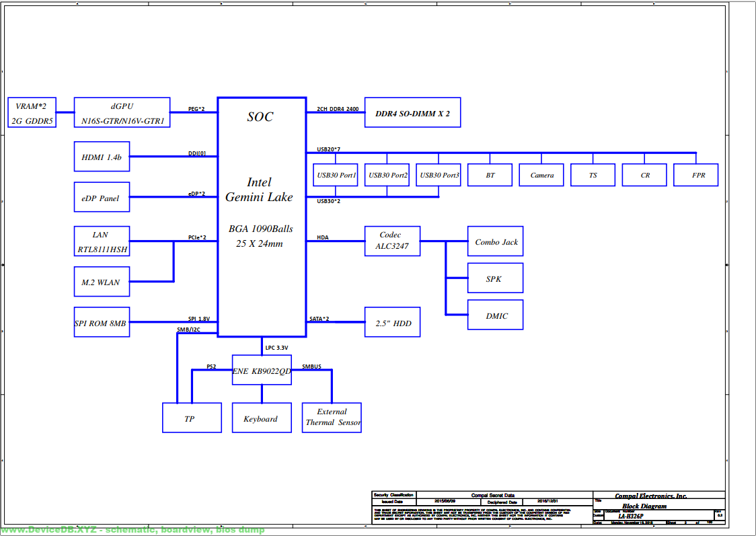Select the Compal Secret Data text

click(x=493, y=495)
